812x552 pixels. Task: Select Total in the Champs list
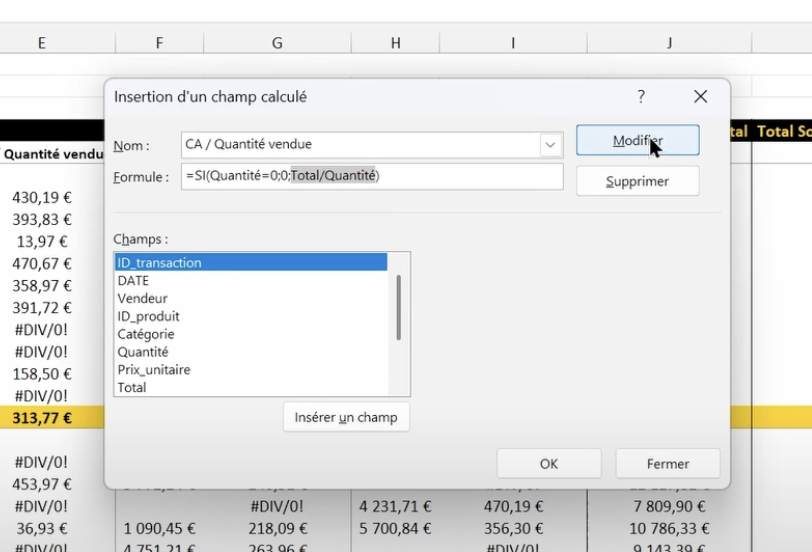point(251,387)
